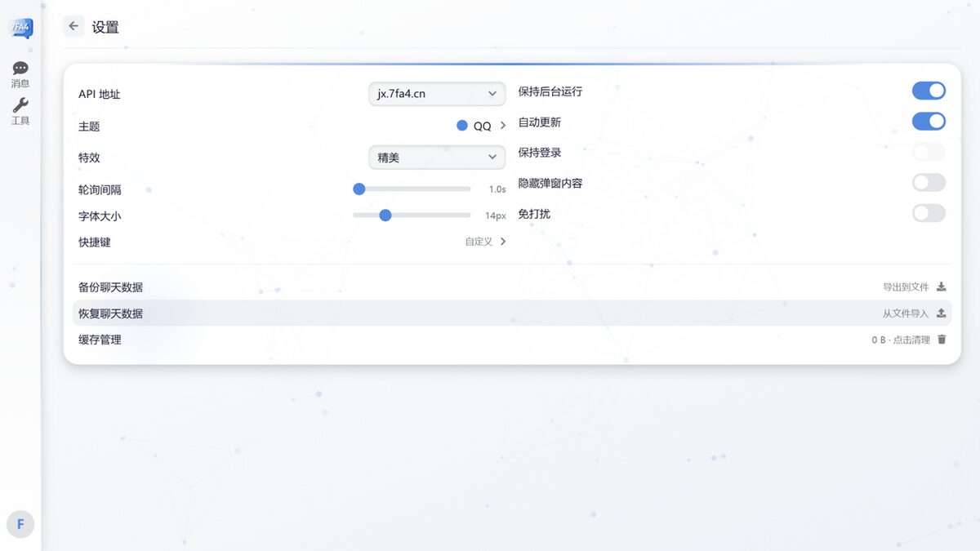Screen dimensions: 980x551
Task: Enable the 隐藏弹窗内容 switch
Action: tap(929, 183)
